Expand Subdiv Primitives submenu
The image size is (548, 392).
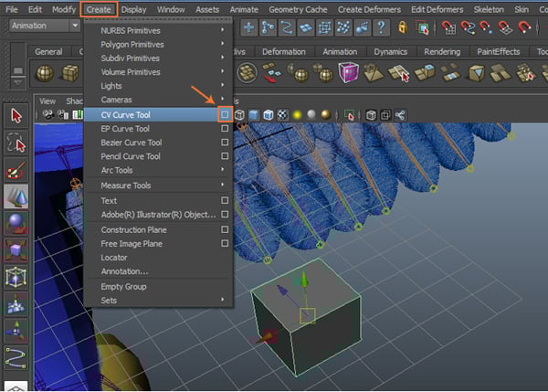(x=158, y=58)
